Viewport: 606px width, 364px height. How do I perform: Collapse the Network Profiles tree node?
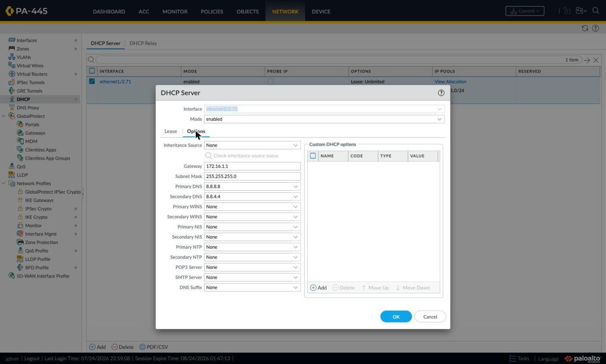tap(4, 183)
